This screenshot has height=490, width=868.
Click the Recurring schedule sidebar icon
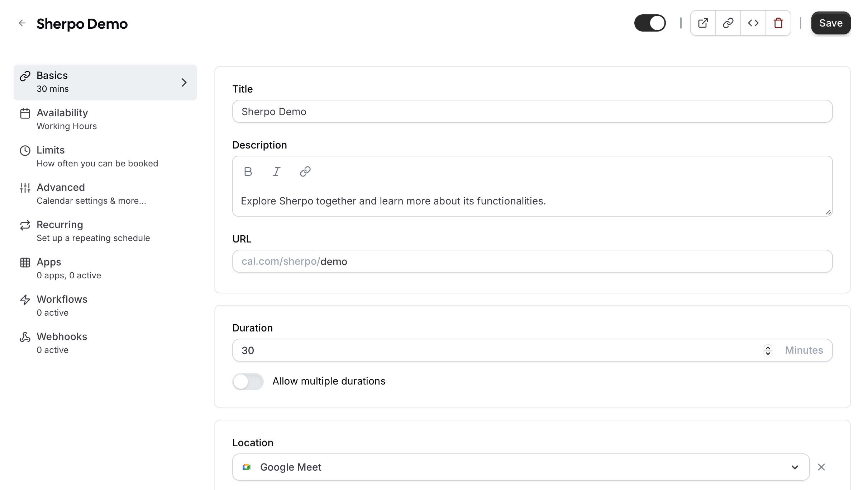[25, 225]
